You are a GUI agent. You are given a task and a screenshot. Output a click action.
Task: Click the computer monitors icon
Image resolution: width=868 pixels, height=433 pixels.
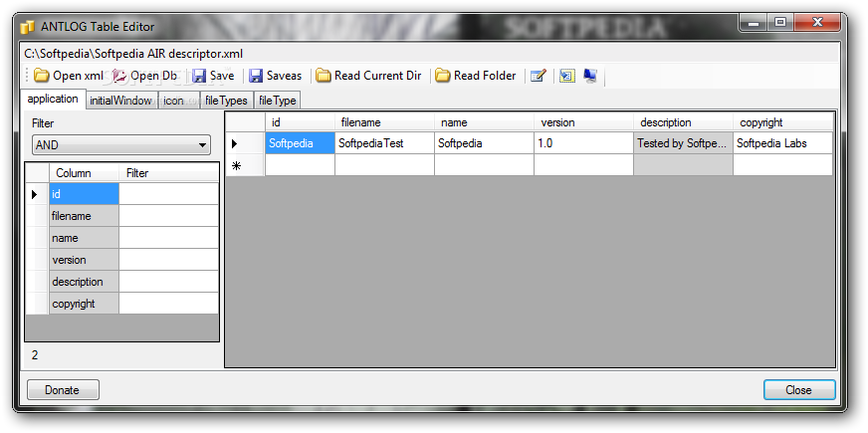(x=590, y=76)
